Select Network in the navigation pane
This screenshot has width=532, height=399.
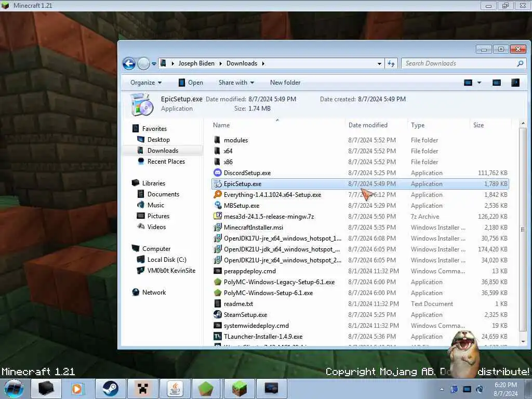(154, 292)
